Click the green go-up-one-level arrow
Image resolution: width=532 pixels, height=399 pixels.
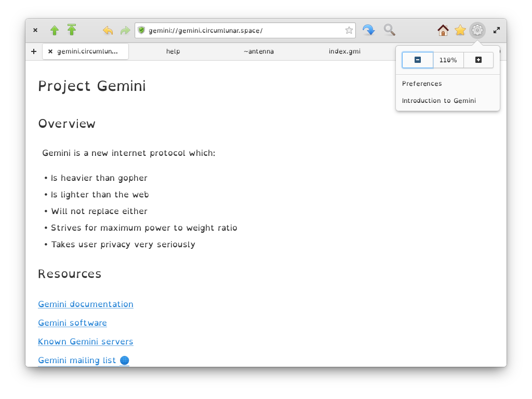54,30
